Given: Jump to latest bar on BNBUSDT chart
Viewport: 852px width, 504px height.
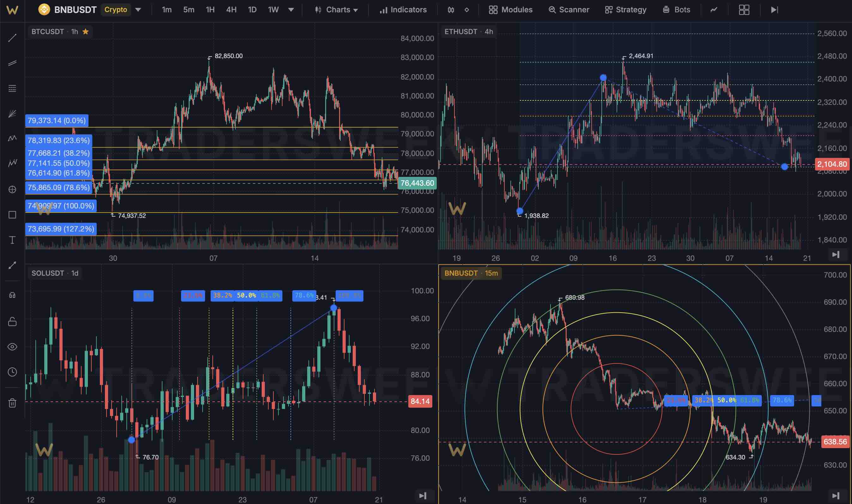Looking at the screenshot, I should coord(836,496).
